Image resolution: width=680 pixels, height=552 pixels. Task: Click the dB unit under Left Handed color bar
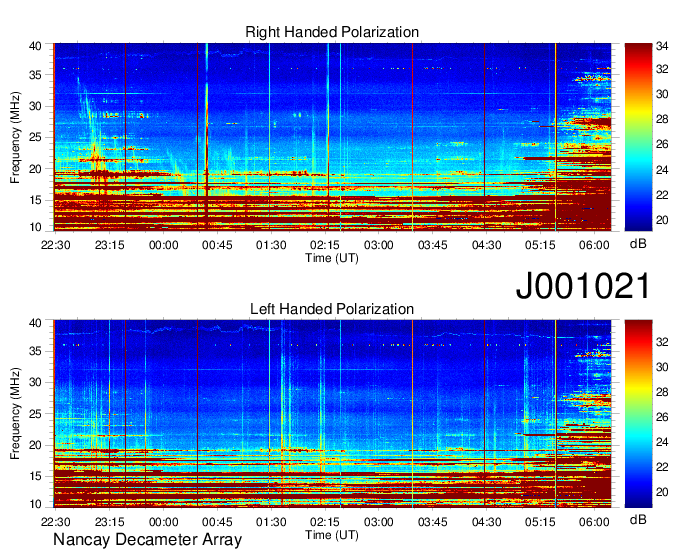click(x=638, y=520)
